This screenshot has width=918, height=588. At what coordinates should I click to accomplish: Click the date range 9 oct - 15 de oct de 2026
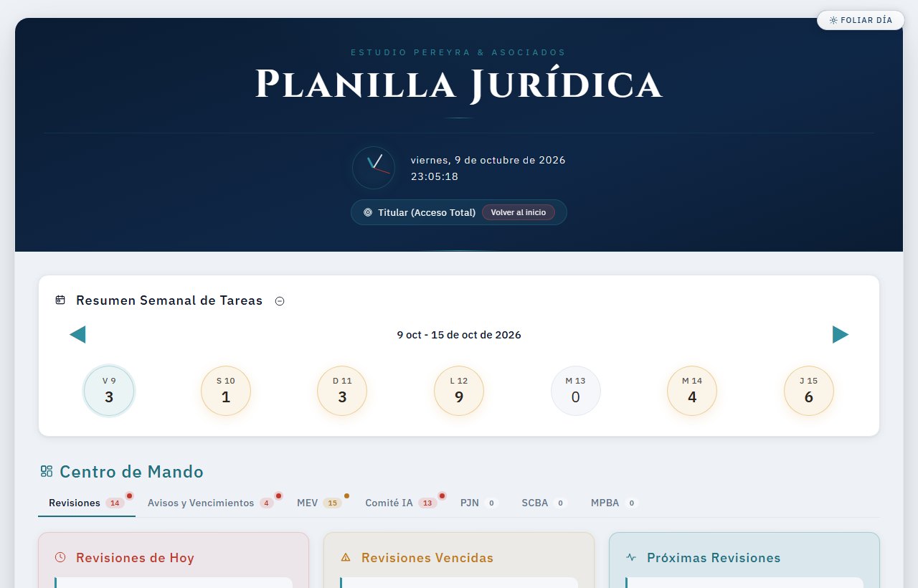pyautogui.click(x=459, y=335)
